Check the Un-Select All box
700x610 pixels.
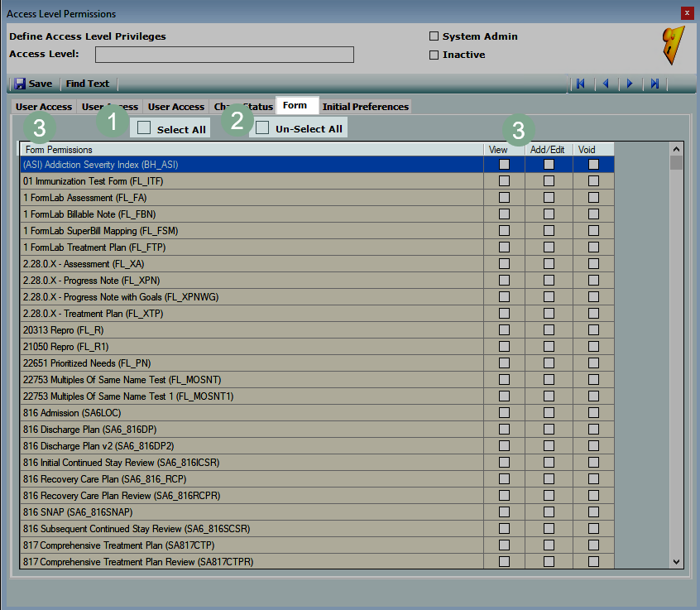pyautogui.click(x=262, y=128)
